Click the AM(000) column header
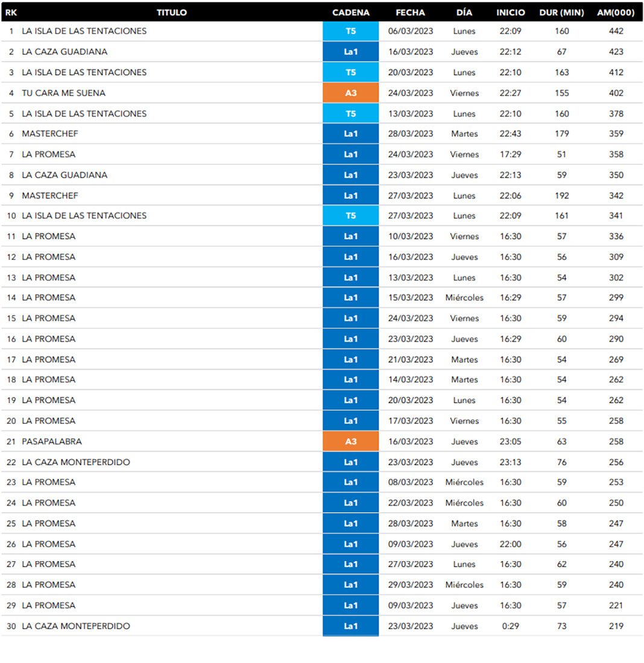 [616, 13]
